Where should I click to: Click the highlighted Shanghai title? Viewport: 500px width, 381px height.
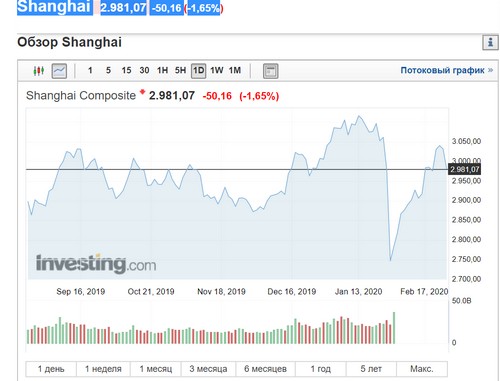click(x=55, y=7)
